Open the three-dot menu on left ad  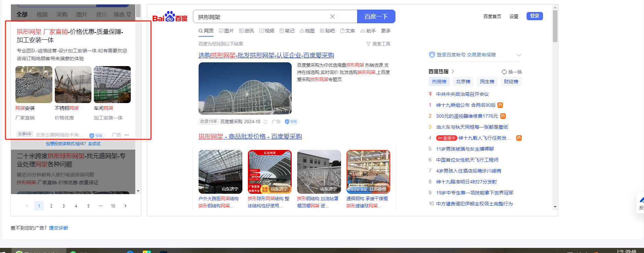click(x=127, y=135)
